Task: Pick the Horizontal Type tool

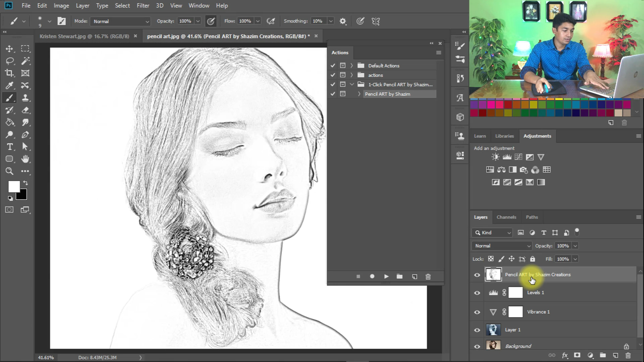Action: click(9, 147)
